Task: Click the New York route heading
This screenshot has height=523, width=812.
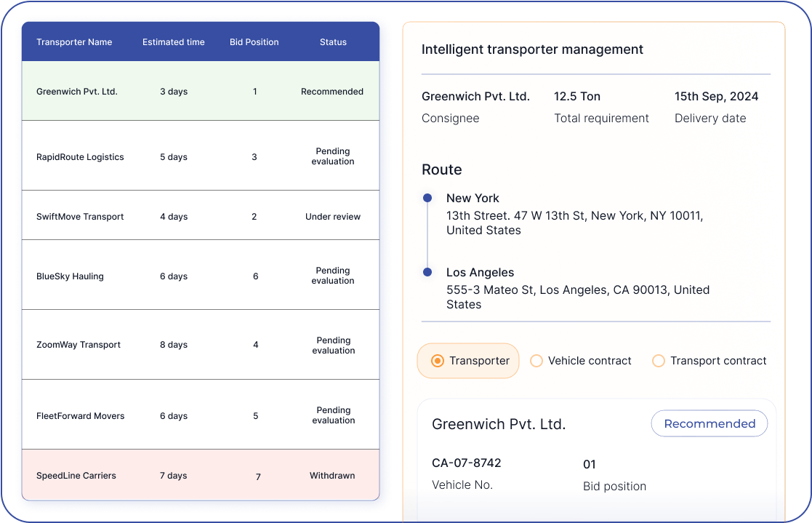Action: pos(473,198)
